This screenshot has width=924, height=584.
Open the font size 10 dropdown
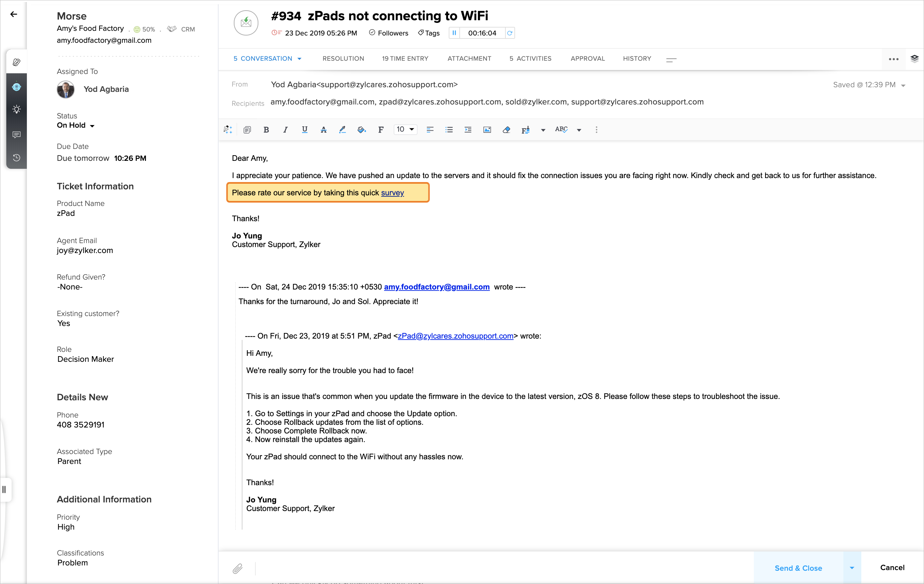pyautogui.click(x=405, y=130)
